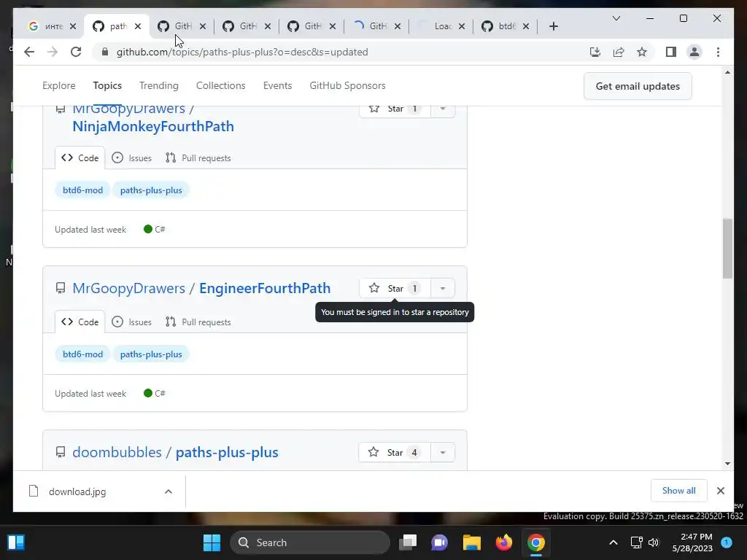Star the paths-plus-plus repository

tap(395, 452)
